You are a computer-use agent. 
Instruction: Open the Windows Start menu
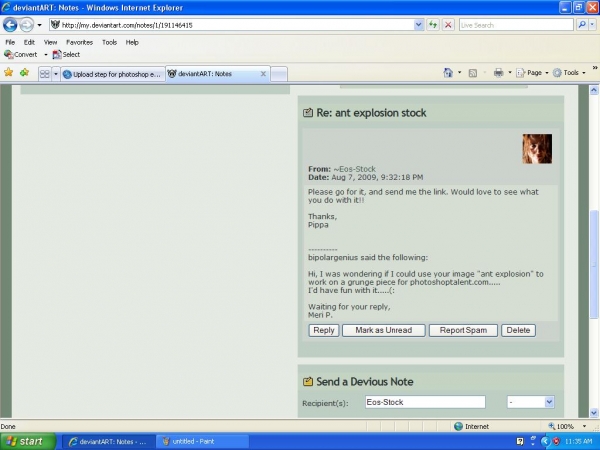coord(28,442)
